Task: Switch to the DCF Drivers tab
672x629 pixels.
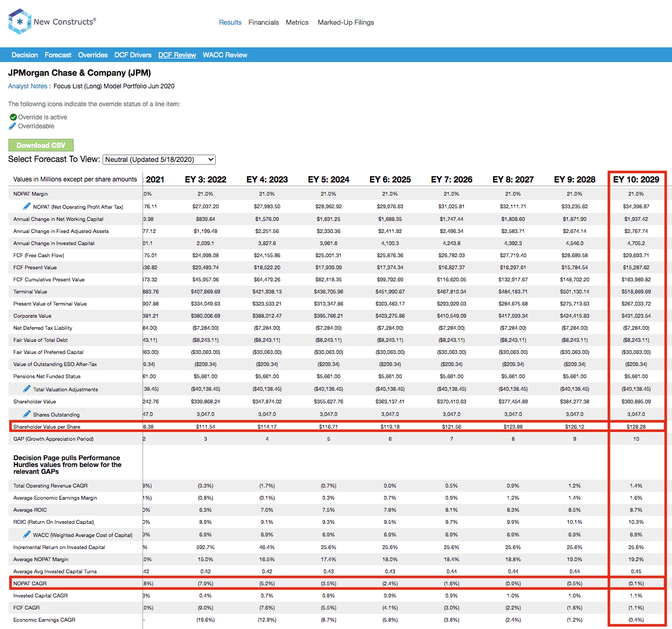Action: (133, 55)
